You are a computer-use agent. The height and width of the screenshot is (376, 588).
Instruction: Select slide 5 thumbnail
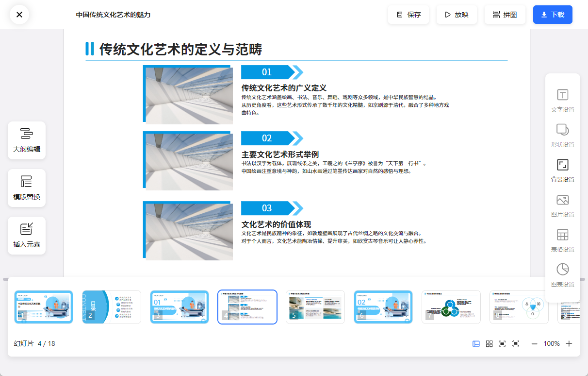(315, 307)
